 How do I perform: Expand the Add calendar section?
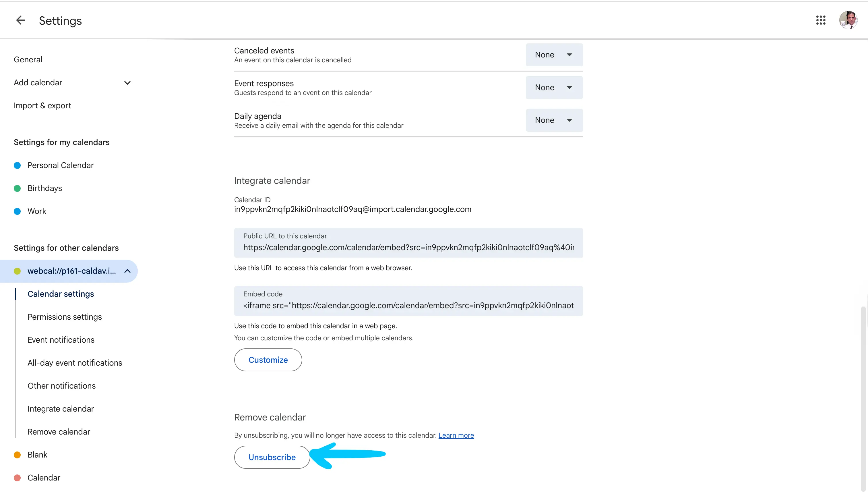[127, 83]
